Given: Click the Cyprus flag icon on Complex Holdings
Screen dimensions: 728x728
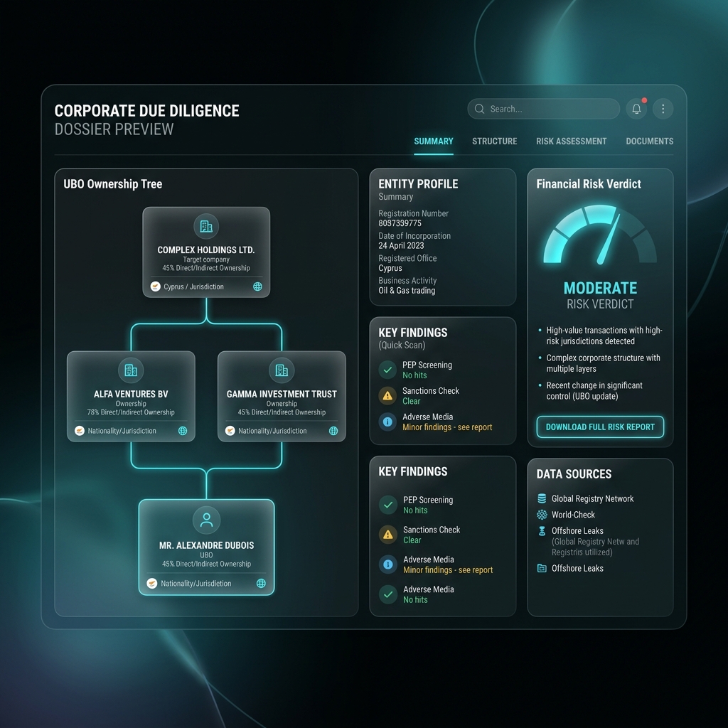Looking at the screenshot, I should (155, 287).
